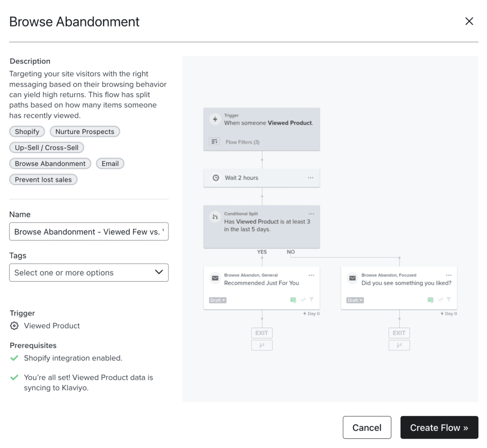Select the Nurture Prospects tag pill
This screenshot has width=487, height=448.
pyautogui.click(x=85, y=132)
